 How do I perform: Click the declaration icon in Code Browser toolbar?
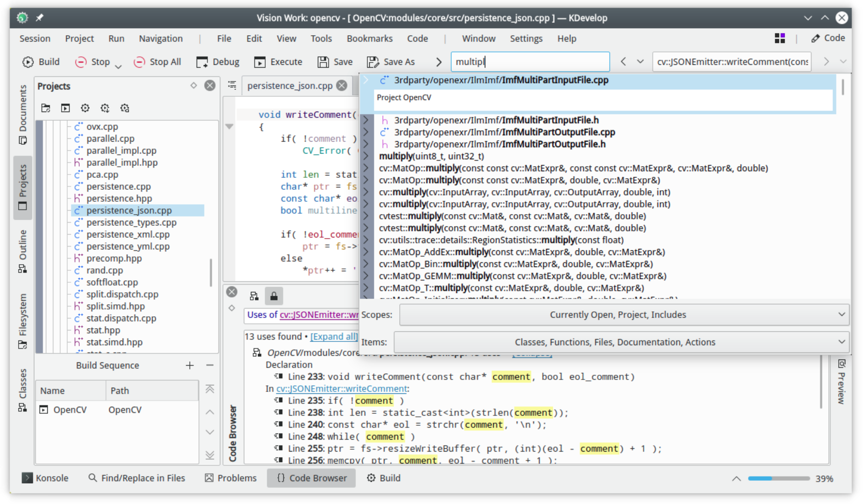click(254, 296)
